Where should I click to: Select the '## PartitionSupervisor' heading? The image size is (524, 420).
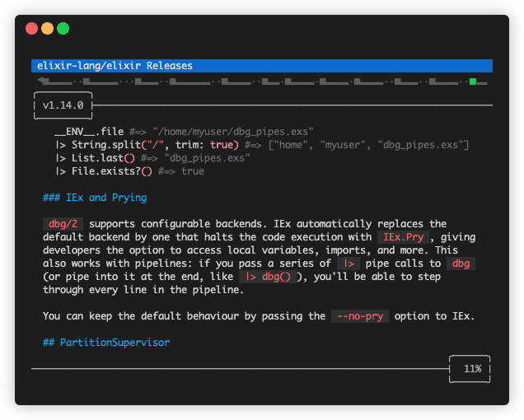tap(106, 343)
